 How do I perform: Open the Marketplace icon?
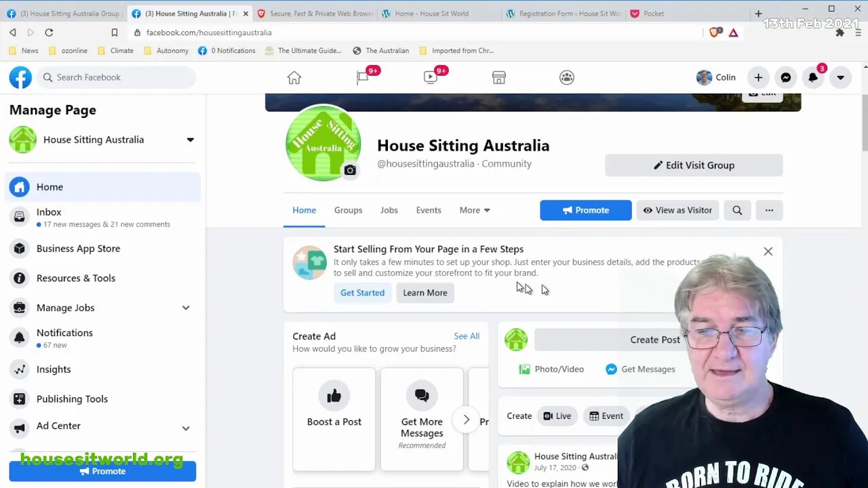pos(499,77)
